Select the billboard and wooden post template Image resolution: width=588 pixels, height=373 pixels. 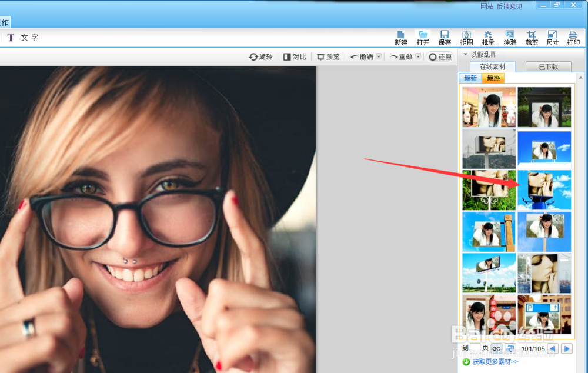tap(489, 232)
